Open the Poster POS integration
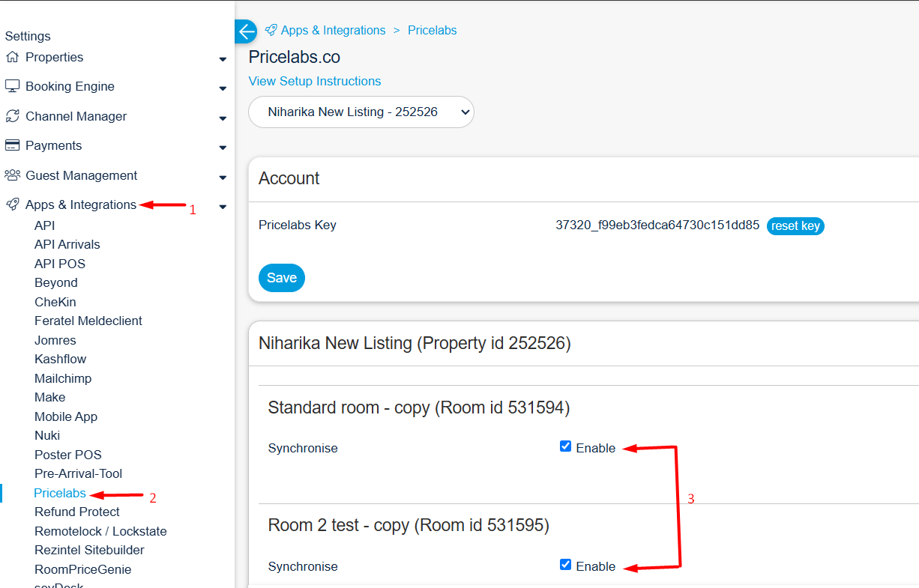This screenshot has width=919, height=588. click(x=67, y=455)
